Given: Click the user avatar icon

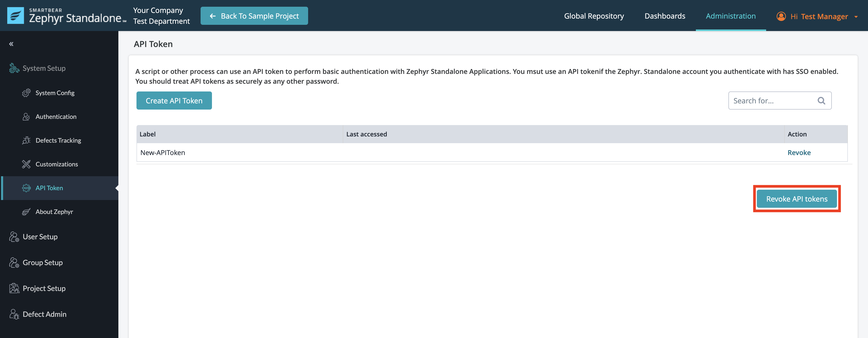Looking at the screenshot, I should pos(781,16).
